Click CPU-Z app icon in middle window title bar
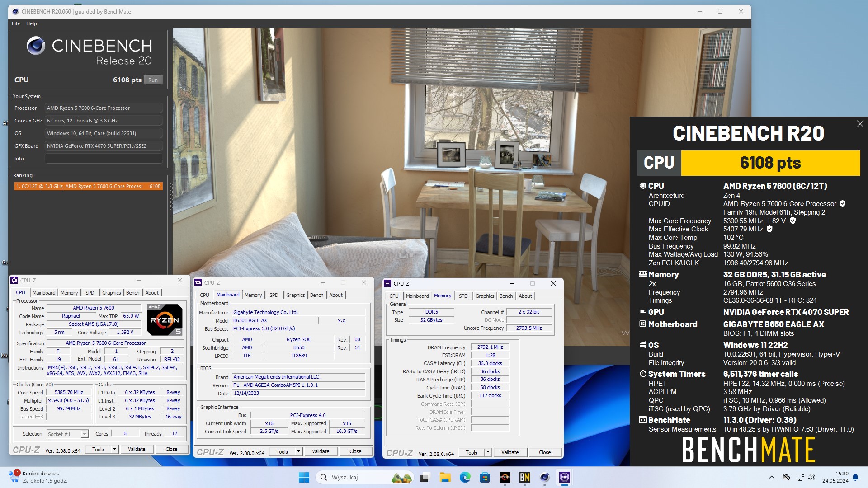Viewport: 868px width, 488px height. point(198,282)
